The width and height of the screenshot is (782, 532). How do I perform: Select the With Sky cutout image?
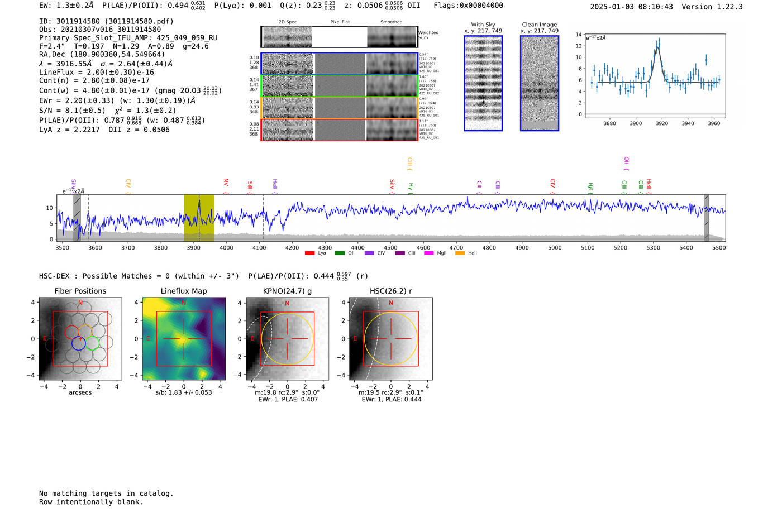pos(483,83)
